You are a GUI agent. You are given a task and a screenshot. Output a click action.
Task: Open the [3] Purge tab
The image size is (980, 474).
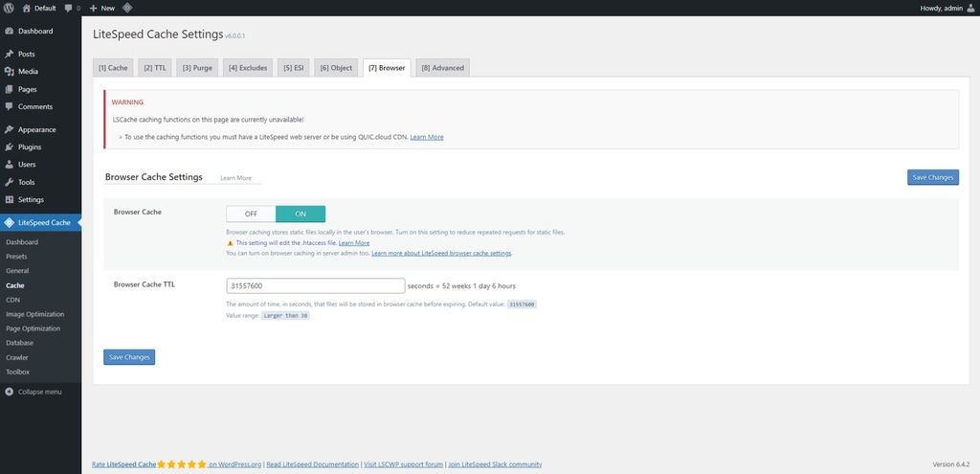[x=197, y=68]
